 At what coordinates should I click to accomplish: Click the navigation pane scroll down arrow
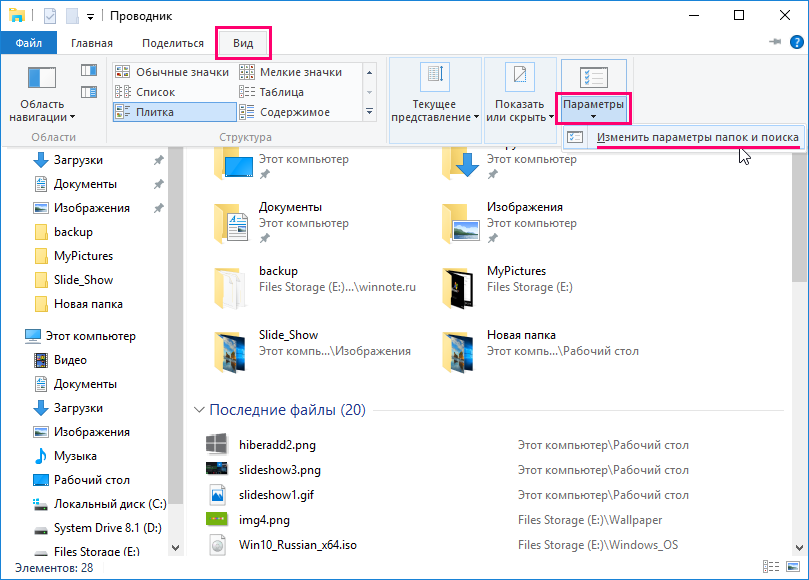click(x=175, y=548)
